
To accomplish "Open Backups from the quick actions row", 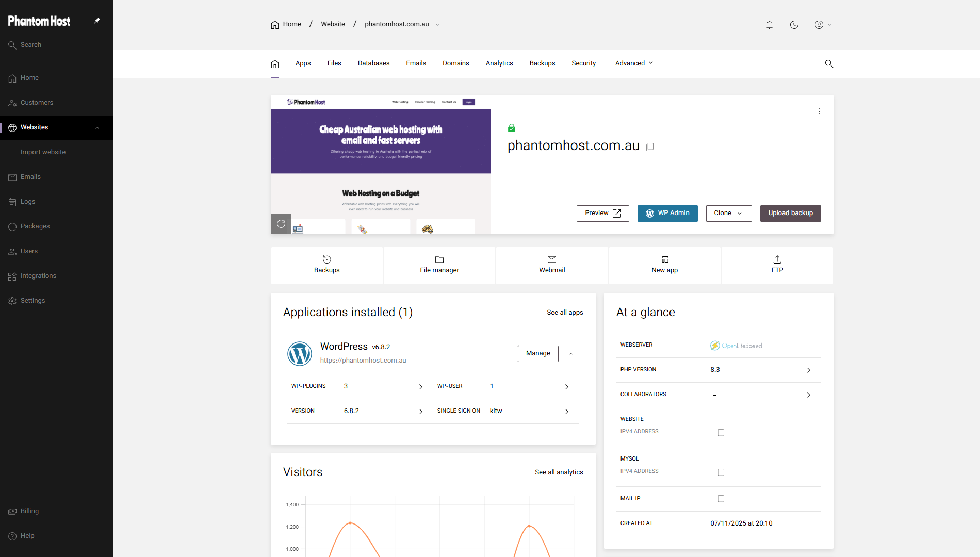I will point(326,265).
